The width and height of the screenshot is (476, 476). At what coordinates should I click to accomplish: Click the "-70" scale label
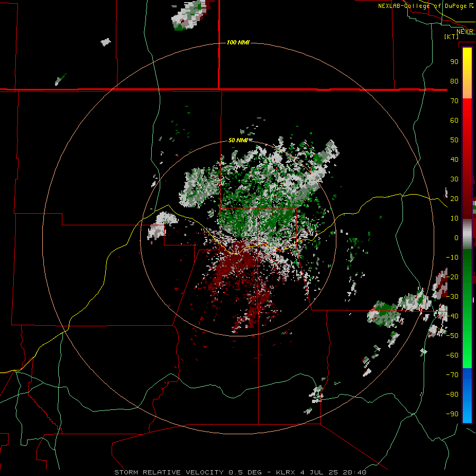click(452, 375)
